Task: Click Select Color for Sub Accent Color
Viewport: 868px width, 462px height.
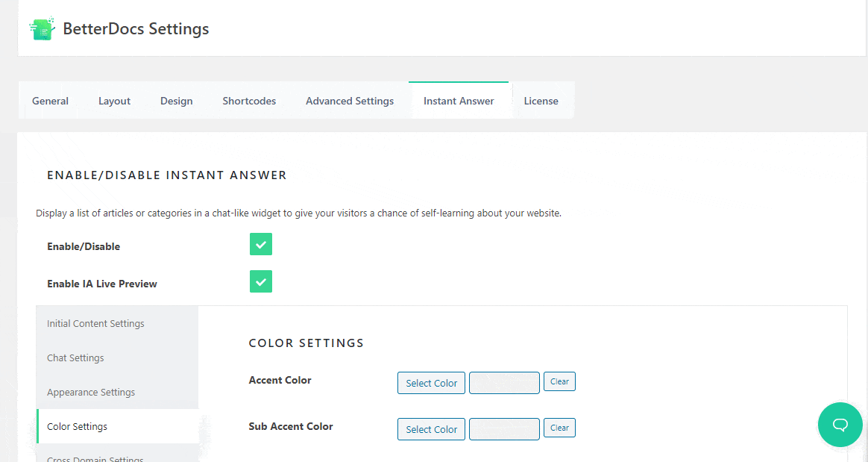Action: pyautogui.click(x=431, y=429)
